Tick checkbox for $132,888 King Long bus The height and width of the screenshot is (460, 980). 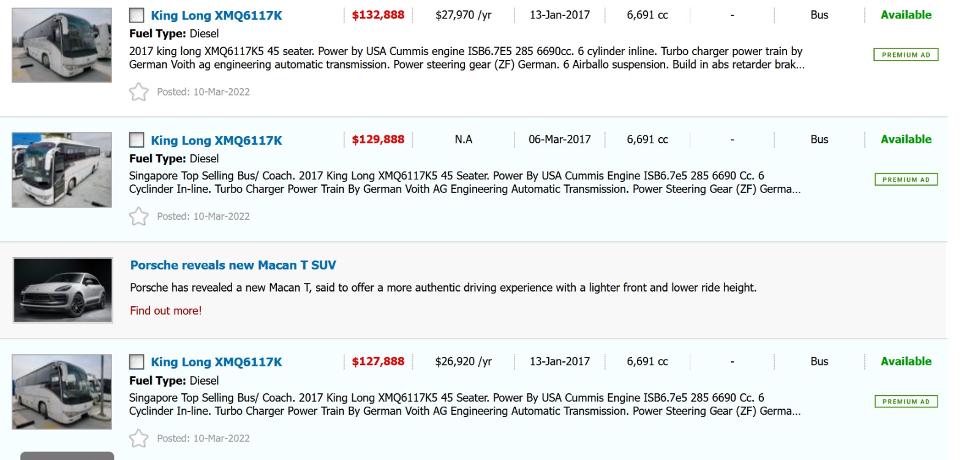pyautogui.click(x=137, y=15)
